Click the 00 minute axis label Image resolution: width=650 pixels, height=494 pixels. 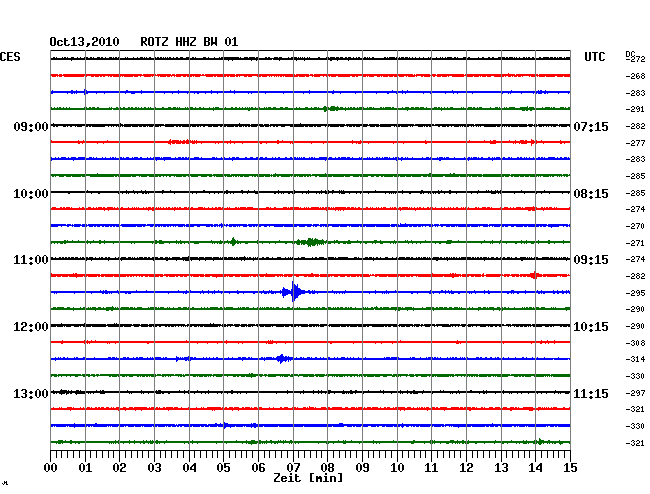(x=51, y=468)
